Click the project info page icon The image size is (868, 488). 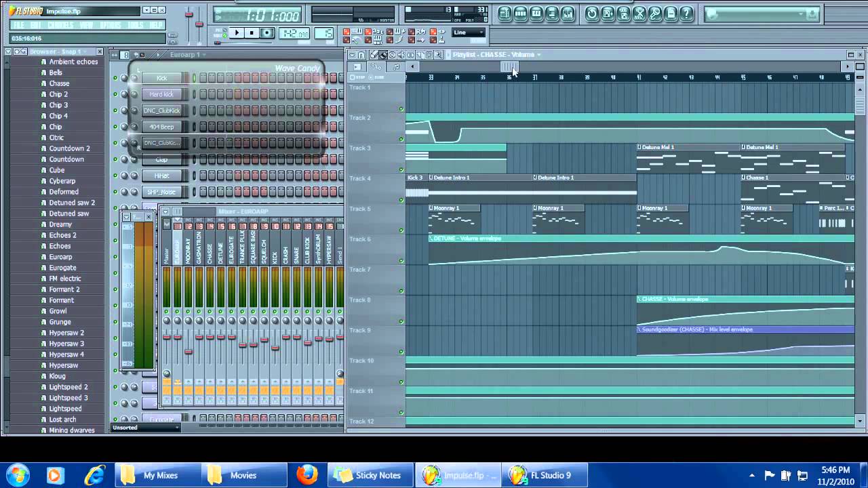671,14
